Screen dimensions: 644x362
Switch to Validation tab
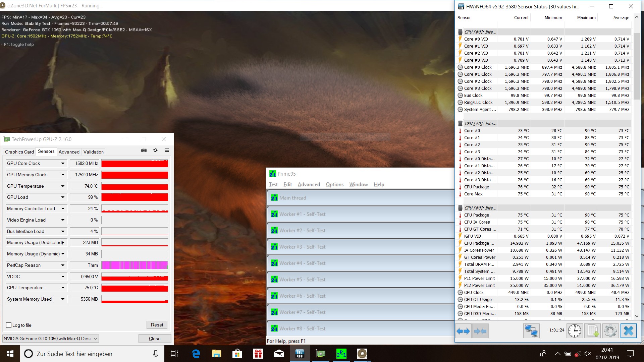pyautogui.click(x=94, y=152)
